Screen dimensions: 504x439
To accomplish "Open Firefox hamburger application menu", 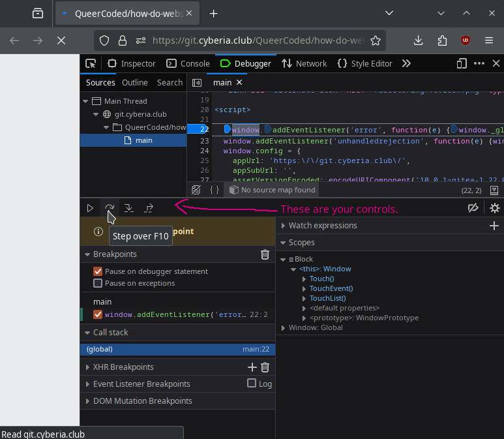I will [x=489, y=40].
